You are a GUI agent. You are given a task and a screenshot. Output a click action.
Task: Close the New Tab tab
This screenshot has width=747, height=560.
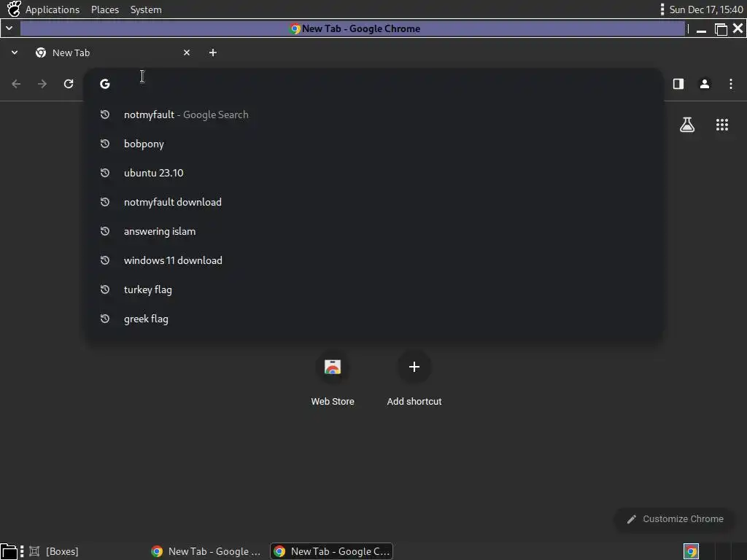187,52
